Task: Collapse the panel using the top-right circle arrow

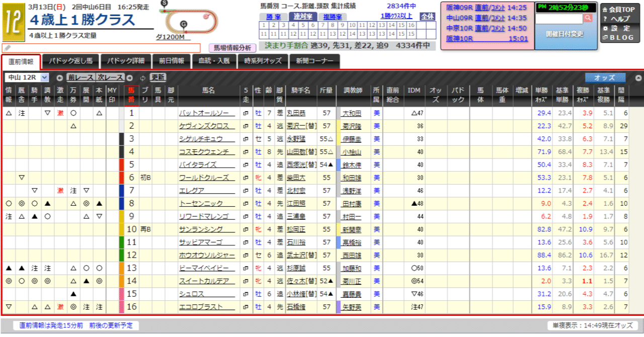Action: [638, 78]
